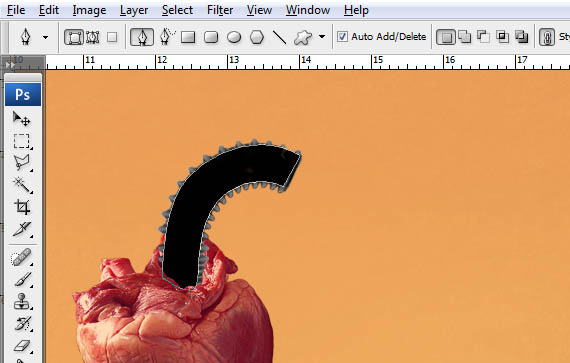Select Create new shape layer option
The image size is (570, 363).
tap(446, 37)
